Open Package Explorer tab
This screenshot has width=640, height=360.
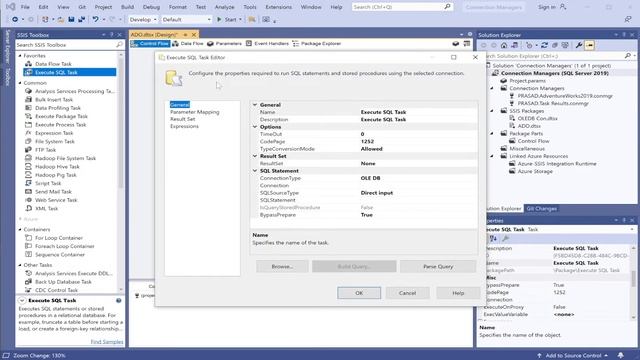tap(317, 44)
